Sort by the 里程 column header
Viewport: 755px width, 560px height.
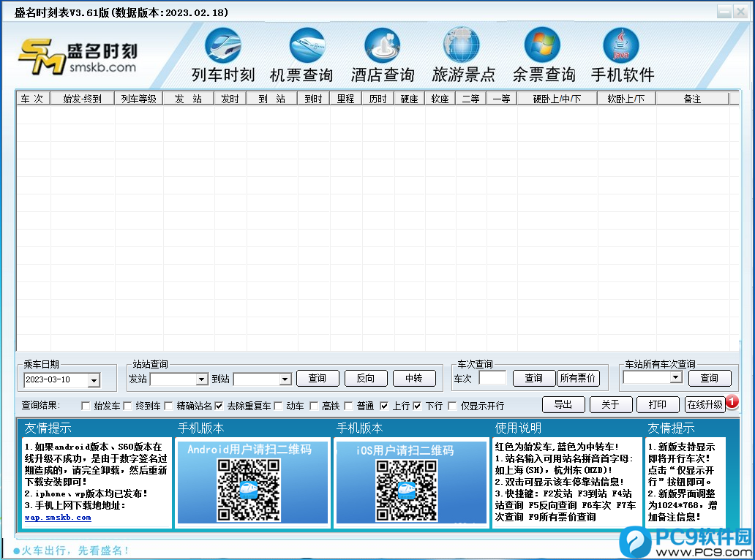pyautogui.click(x=346, y=99)
